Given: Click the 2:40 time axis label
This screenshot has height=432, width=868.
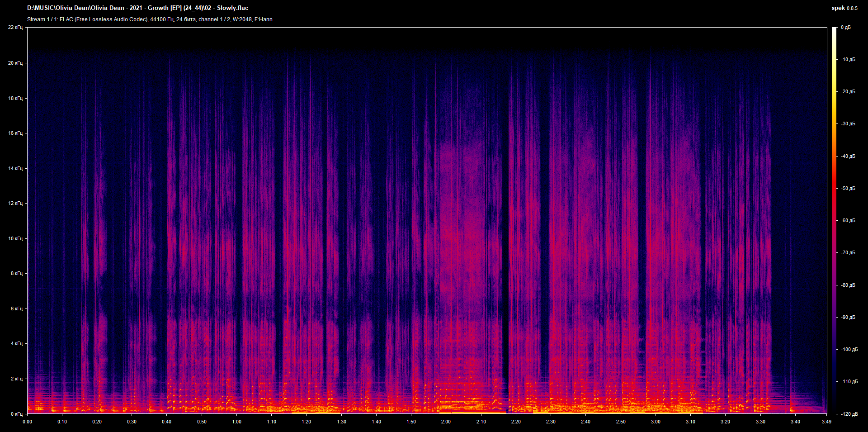Looking at the screenshot, I should 585,422.
